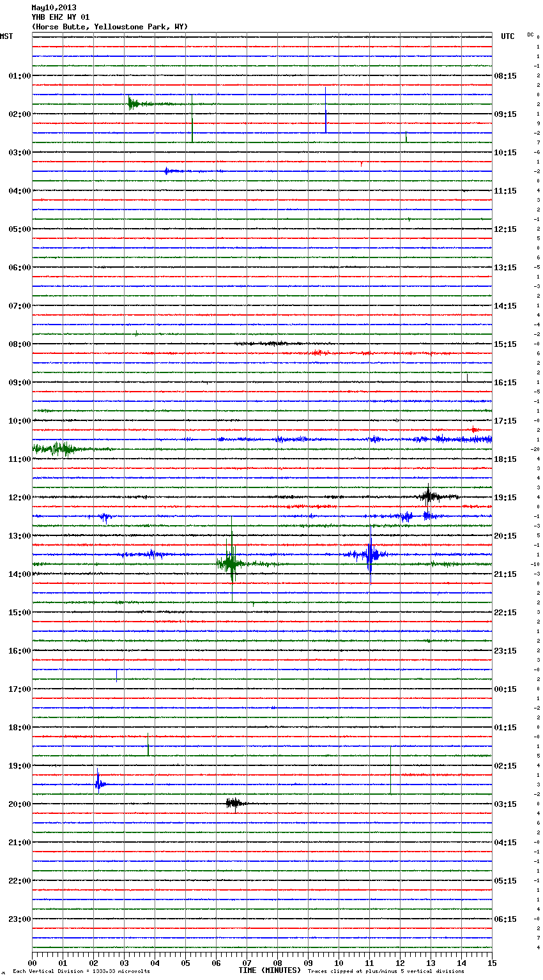Click the 19:15 UTC time label

point(505,498)
